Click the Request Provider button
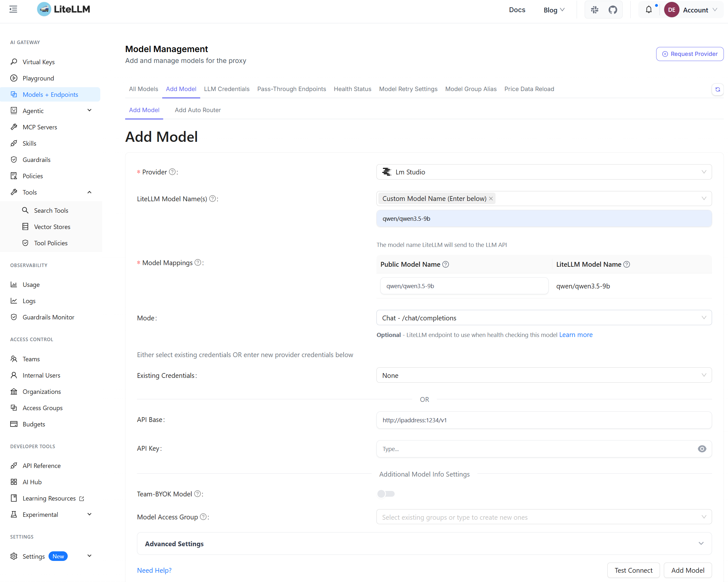 pos(689,54)
